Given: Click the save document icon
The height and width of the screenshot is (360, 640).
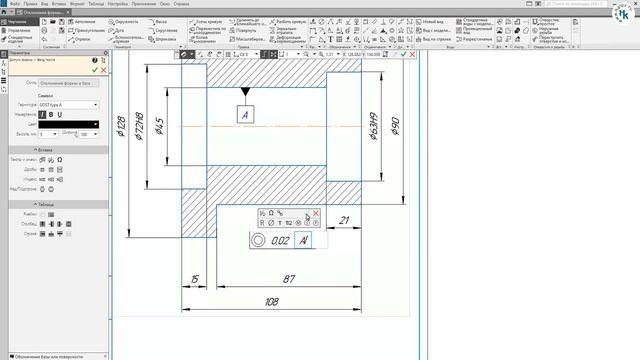Looking at the screenshot, I should click(62, 22).
